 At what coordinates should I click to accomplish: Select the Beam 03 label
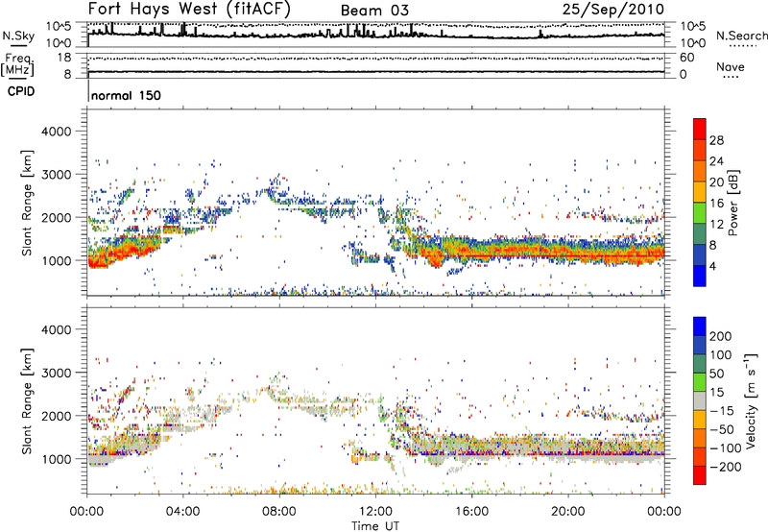pyautogui.click(x=374, y=11)
